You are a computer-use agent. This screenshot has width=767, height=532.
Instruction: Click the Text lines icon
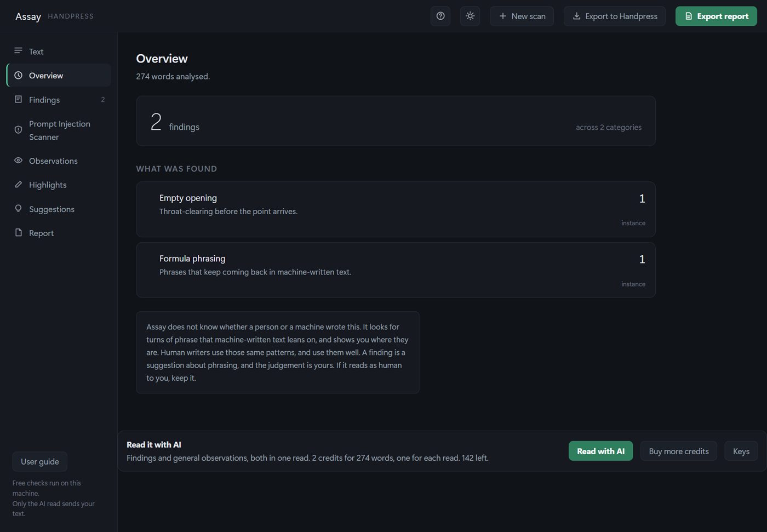tap(18, 51)
